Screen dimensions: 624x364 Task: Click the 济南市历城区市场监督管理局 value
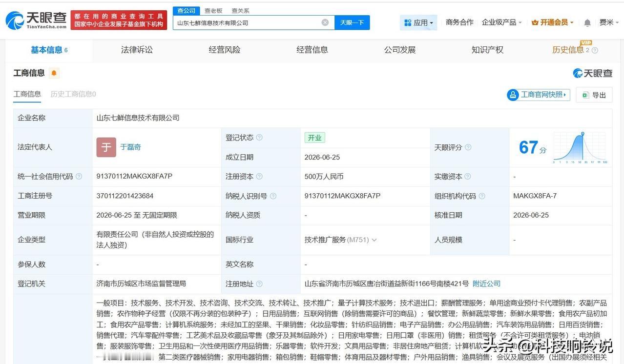point(141,284)
